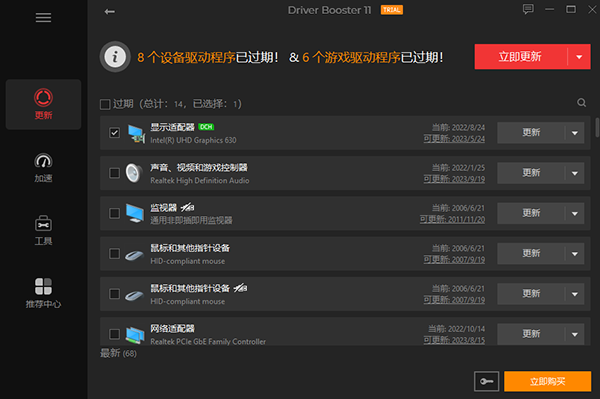Open the hamburger menu
Viewport: 600px width, 399px height.
click(43, 18)
